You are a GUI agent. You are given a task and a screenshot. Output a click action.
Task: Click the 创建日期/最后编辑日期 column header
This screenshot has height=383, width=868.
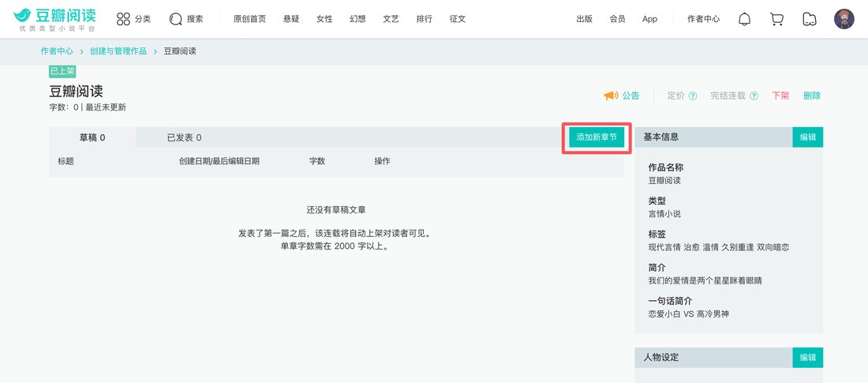pyautogui.click(x=219, y=161)
